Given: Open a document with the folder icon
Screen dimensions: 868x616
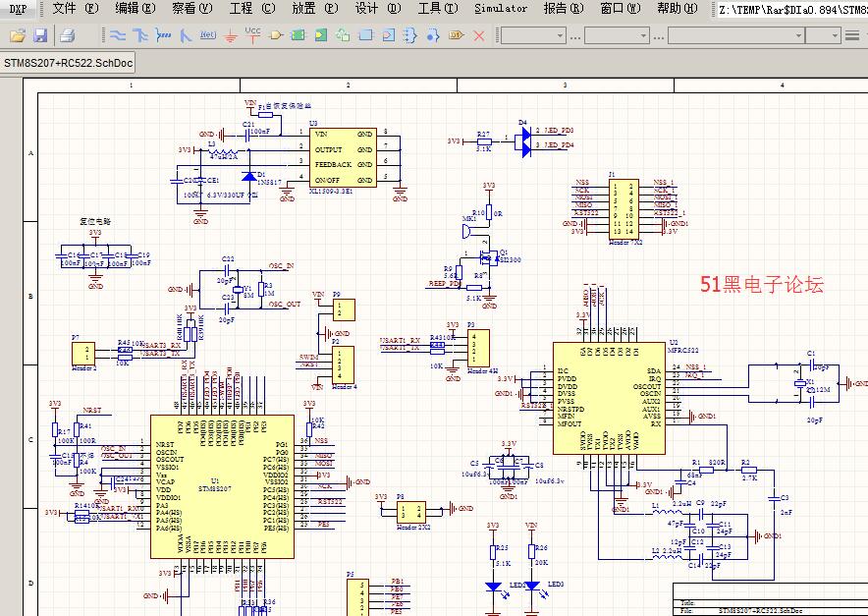Looking at the screenshot, I should pyautogui.click(x=17, y=35).
